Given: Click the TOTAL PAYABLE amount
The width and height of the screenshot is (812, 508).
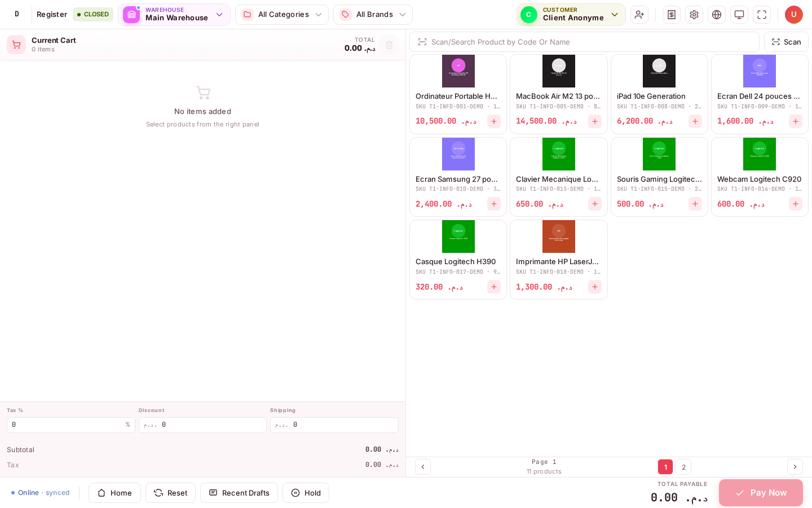Looking at the screenshot, I should point(679,497).
